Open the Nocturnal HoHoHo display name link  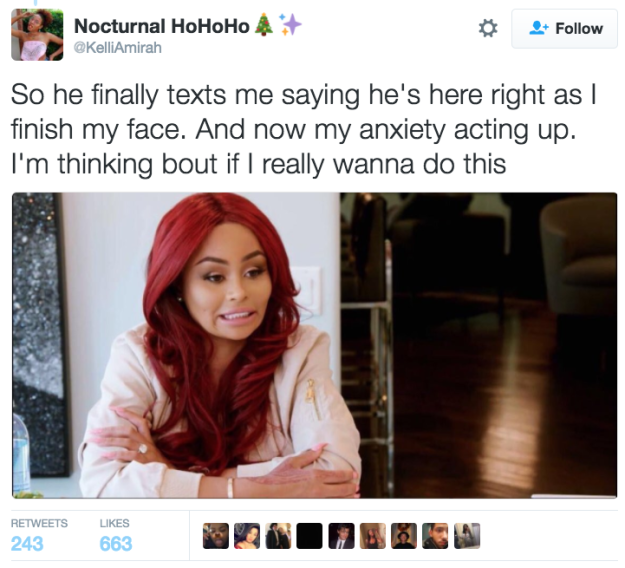(161, 26)
